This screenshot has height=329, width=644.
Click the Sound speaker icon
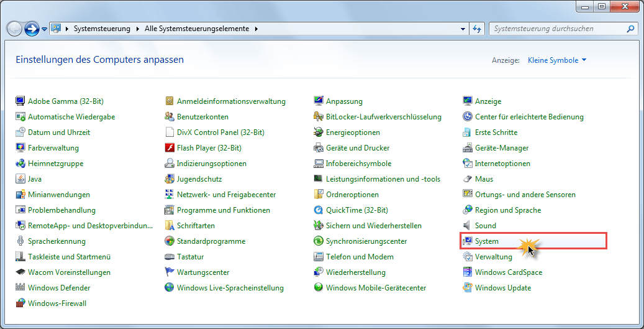468,226
